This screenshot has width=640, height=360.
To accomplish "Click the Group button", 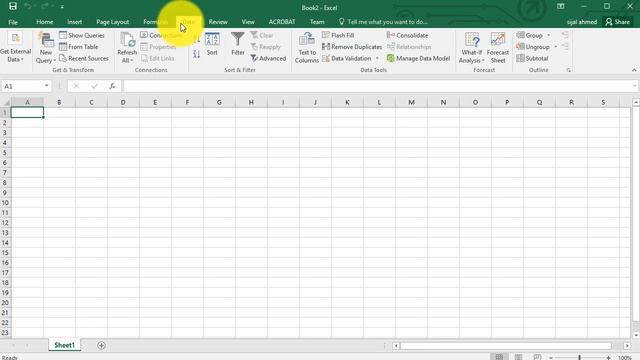I will pos(529,35).
